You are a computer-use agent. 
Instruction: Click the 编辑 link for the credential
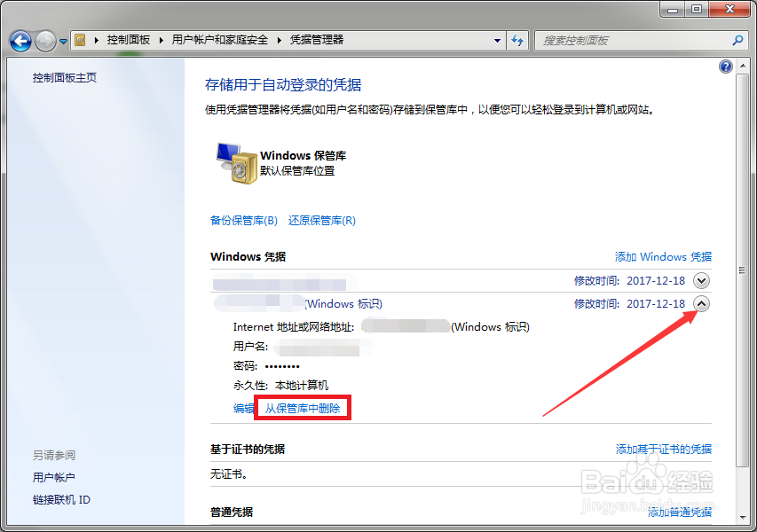click(243, 408)
